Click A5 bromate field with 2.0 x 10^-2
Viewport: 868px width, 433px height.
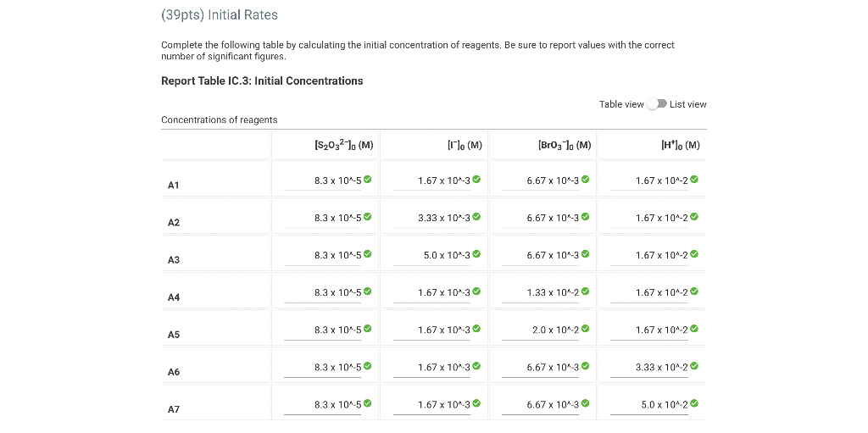click(552, 330)
